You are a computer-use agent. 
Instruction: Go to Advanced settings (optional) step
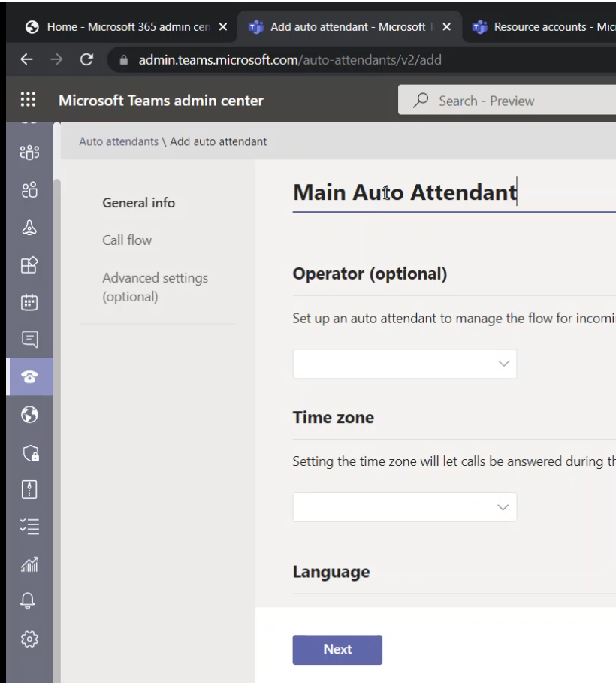coord(155,287)
